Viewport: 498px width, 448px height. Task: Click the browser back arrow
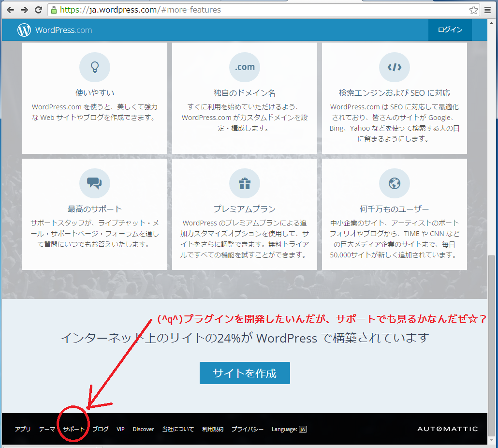[x=10, y=10]
